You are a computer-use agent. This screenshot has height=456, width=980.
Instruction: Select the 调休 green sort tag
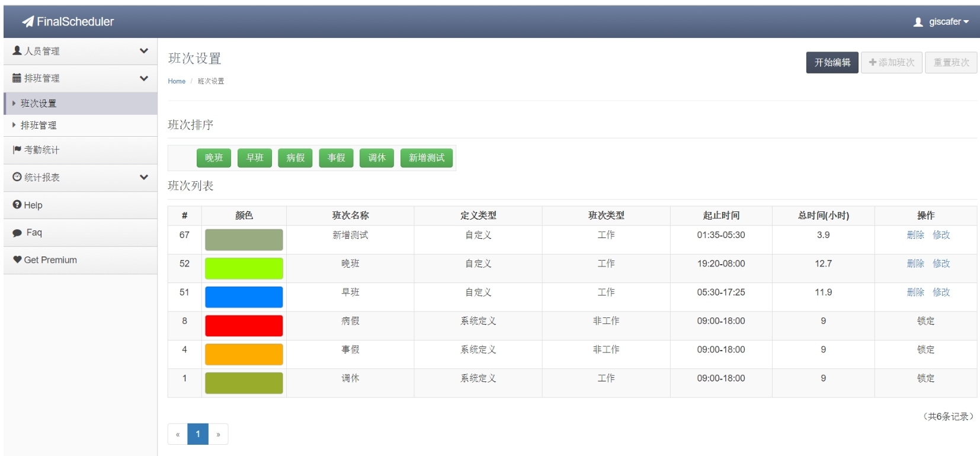(x=377, y=158)
